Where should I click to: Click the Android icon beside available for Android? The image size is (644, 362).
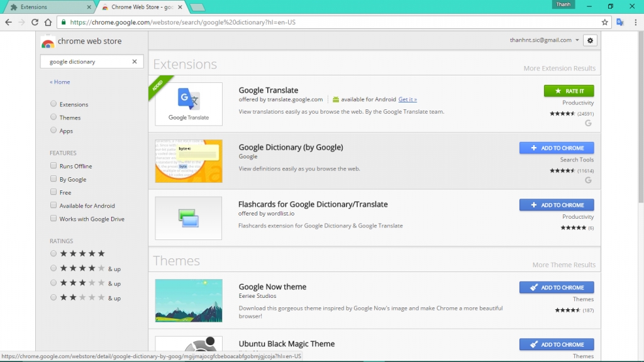coord(336,99)
